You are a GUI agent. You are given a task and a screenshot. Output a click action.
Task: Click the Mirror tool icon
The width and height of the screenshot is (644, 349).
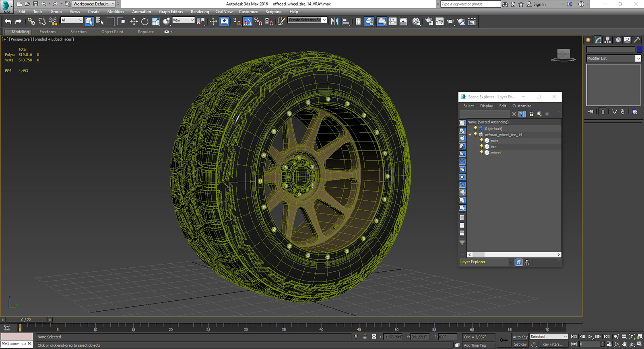tap(334, 21)
